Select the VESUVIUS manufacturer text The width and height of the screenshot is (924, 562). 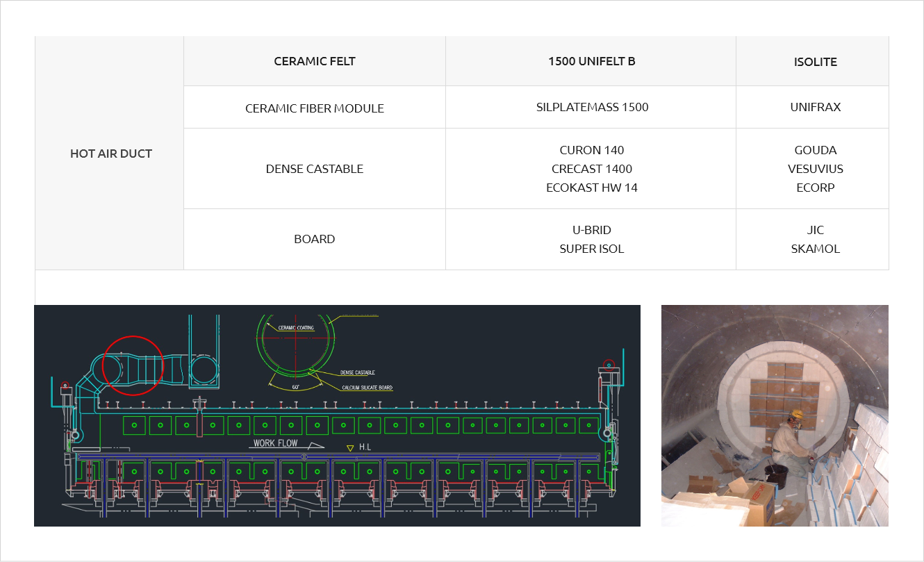pos(816,169)
